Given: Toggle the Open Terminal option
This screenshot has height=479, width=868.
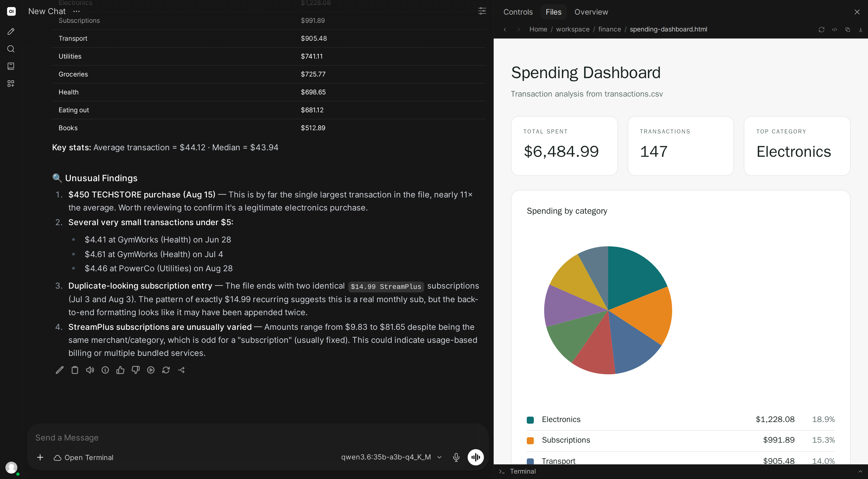Looking at the screenshot, I should pos(84,458).
